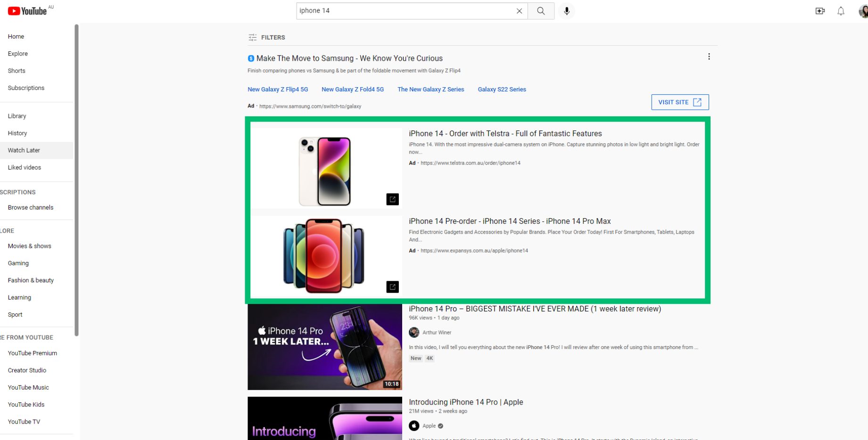868x440 pixels.
Task: Open the History page from the sidebar
Action: pos(17,133)
